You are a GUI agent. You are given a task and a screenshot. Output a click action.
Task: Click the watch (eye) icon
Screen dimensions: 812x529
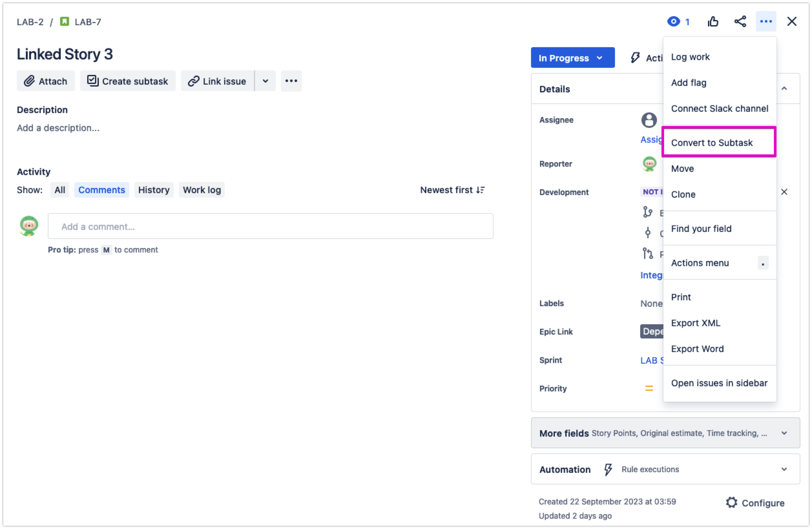click(x=673, y=22)
